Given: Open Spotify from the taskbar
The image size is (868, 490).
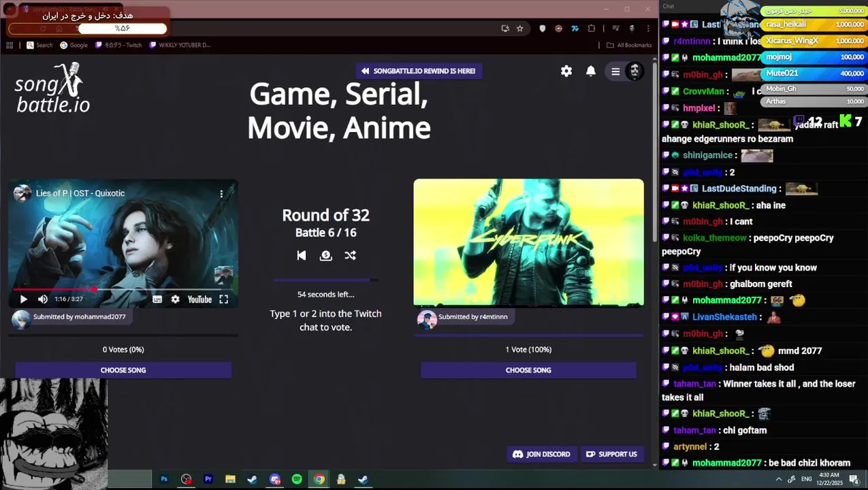Looking at the screenshot, I should point(297,479).
